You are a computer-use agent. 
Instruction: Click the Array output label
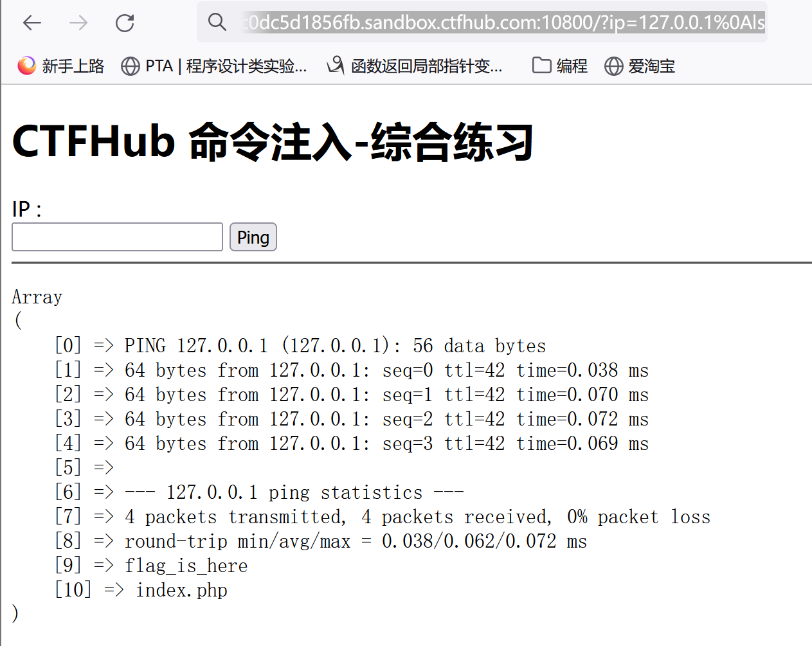click(37, 297)
